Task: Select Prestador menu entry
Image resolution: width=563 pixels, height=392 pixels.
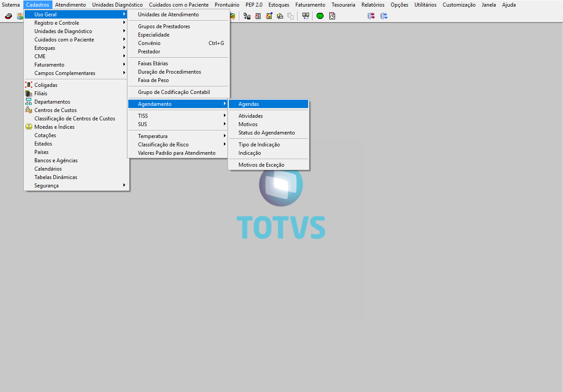Action: pyautogui.click(x=178, y=52)
